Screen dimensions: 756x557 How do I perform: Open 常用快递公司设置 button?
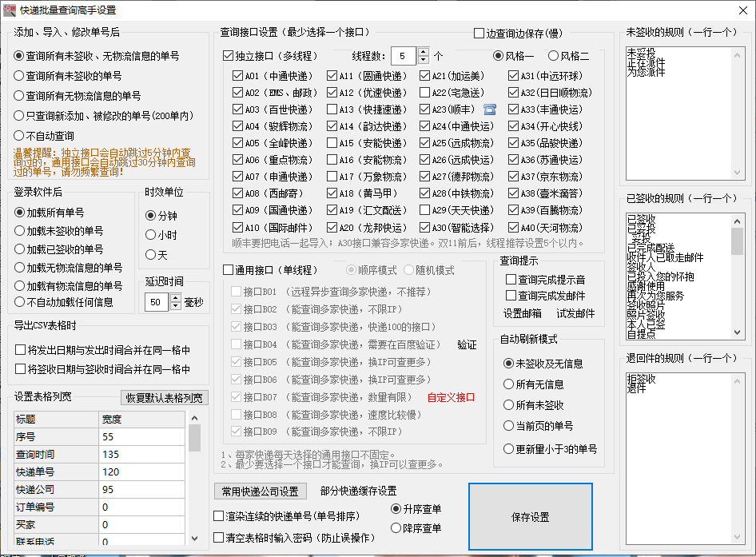(x=261, y=491)
